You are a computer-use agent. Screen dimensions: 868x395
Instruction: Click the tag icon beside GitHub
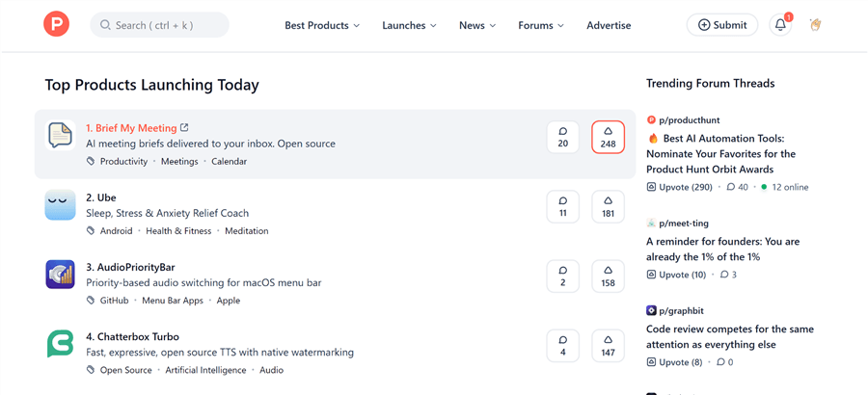91,301
